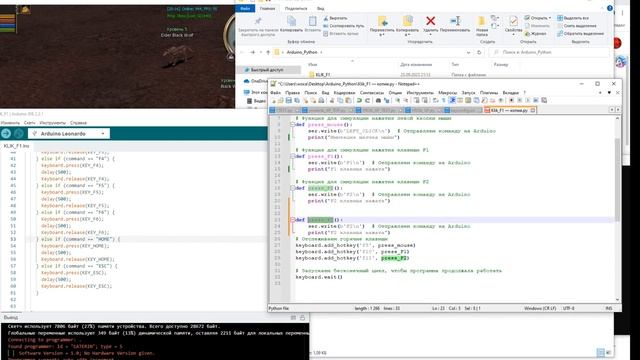Click the lock icon in the Arduino Output panel
The width and height of the screenshot is (640, 360).
[302, 318]
